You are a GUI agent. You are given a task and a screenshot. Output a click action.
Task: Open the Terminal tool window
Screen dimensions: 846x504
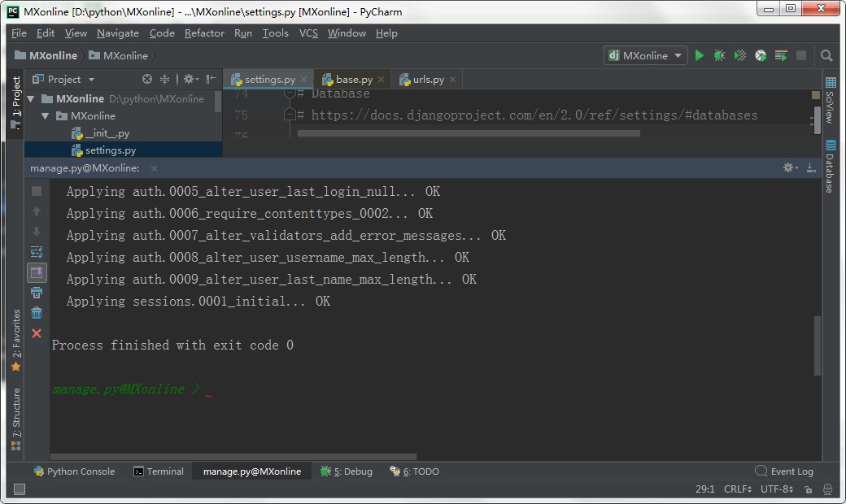click(x=159, y=471)
